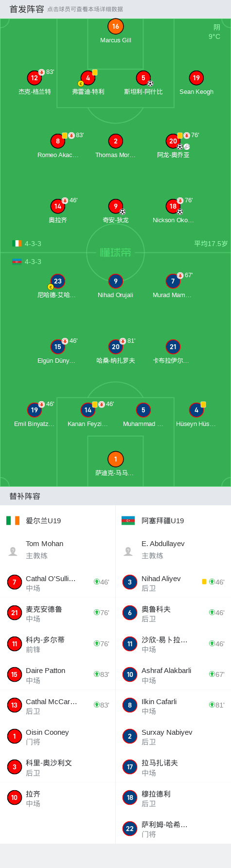Select 阿塞拜疆U19 team name
The width and height of the screenshot is (231, 868).
(x=162, y=521)
